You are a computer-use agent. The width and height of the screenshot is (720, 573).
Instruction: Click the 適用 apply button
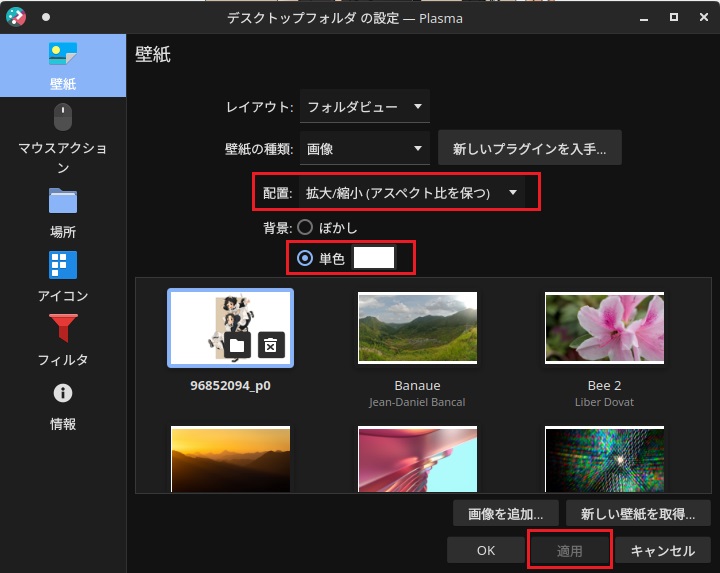click(569, 550)
